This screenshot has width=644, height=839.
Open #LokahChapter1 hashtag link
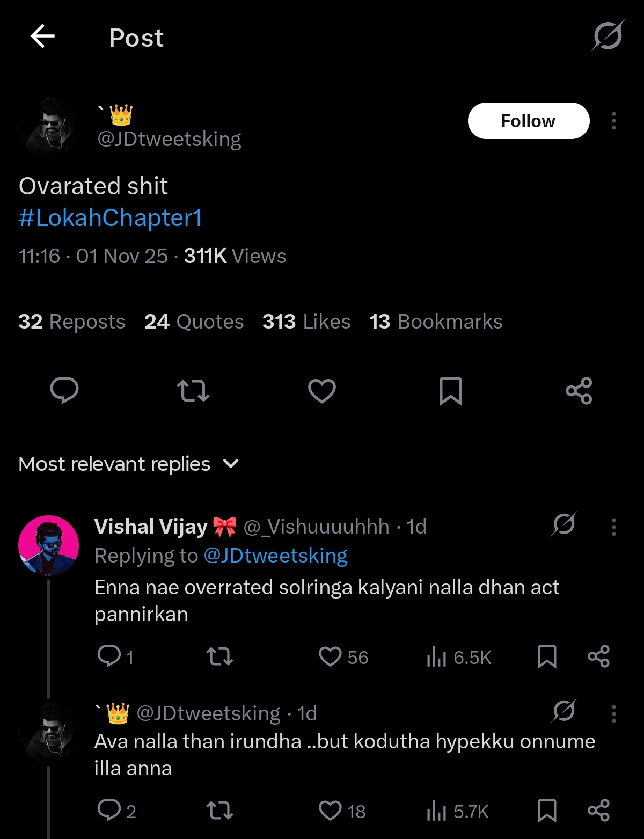point(110,218)
